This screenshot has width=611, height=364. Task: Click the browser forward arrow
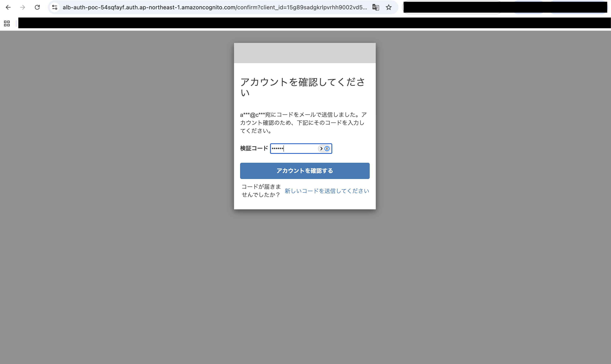[x=22, y=7]
